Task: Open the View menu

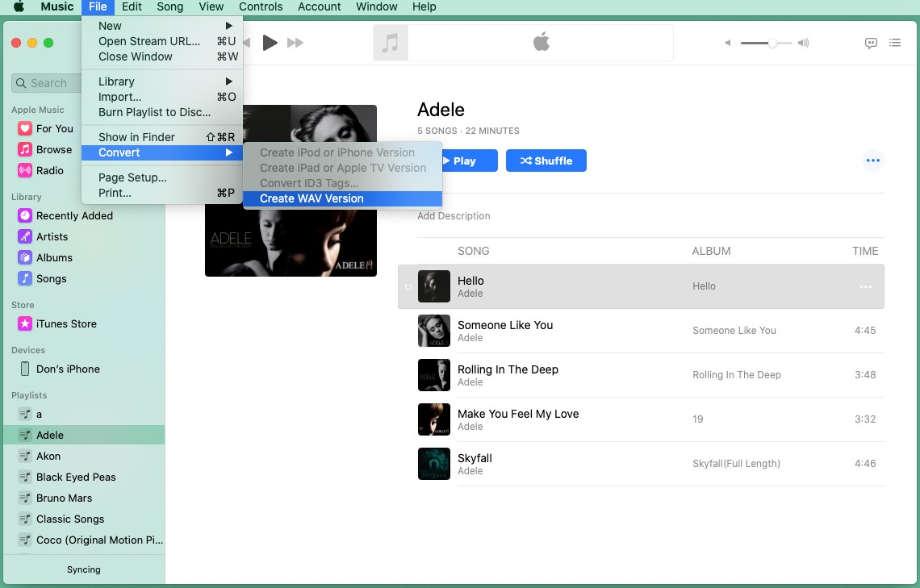Action: [x=211, y=6]
